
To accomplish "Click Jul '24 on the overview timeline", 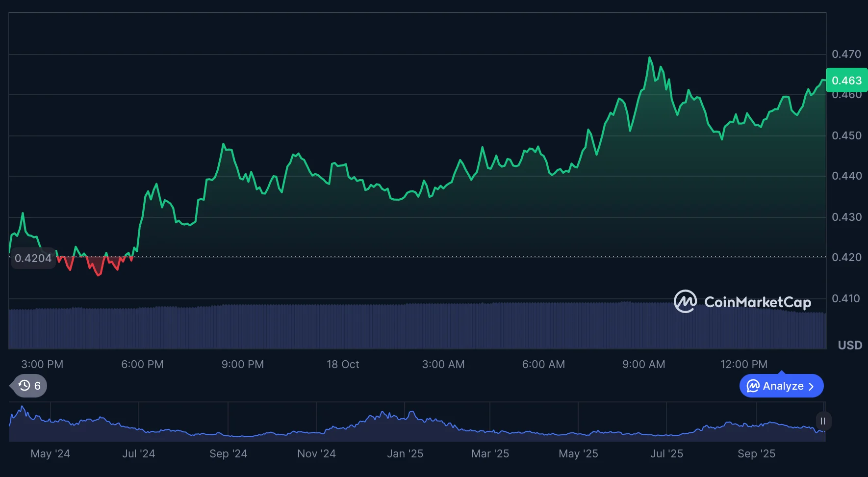I will point(139,453).
